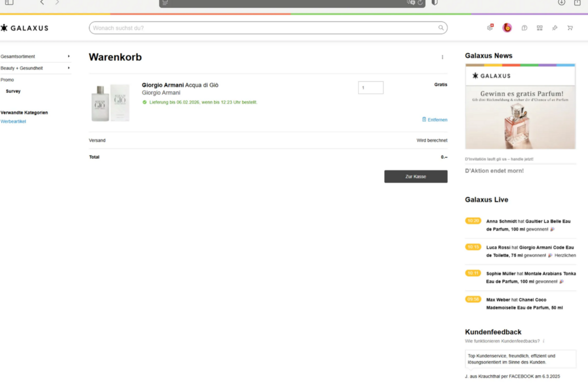The image size is (588, 392).
Task: Open the three-dot menu beside Warenkorb
Action: 442,57
